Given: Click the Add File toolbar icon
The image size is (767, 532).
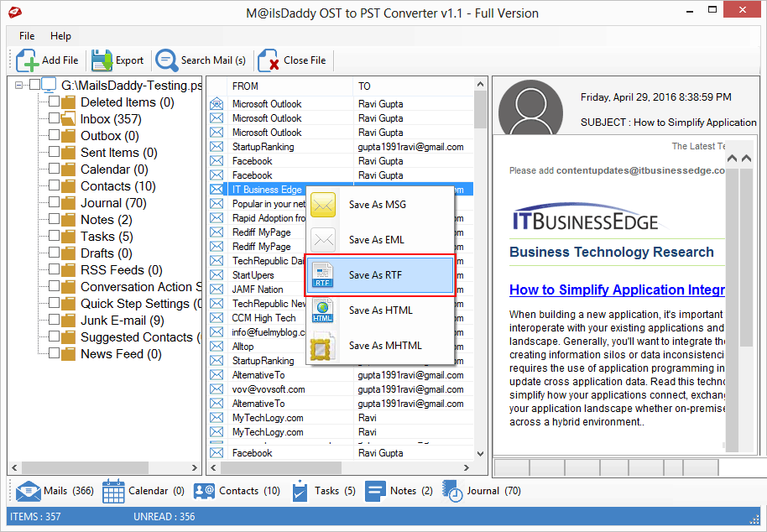Looking at the screenshot, I should coord(28,60).
